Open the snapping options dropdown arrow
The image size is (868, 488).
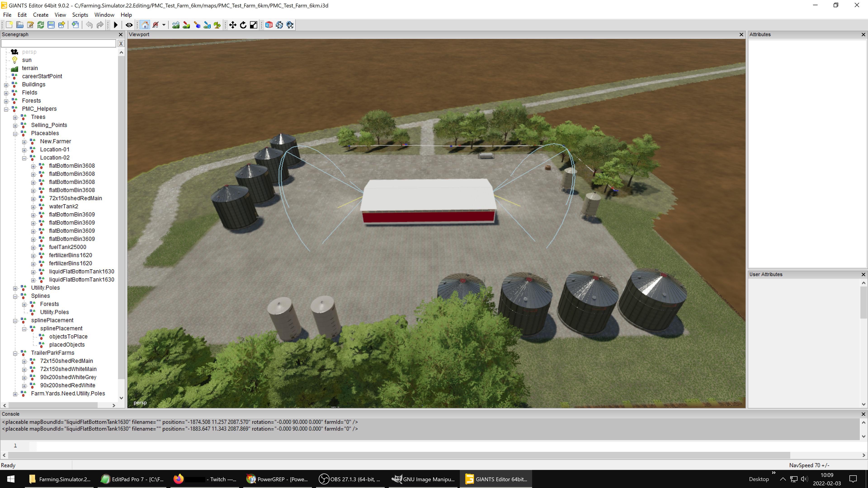[x=164, y=25]
